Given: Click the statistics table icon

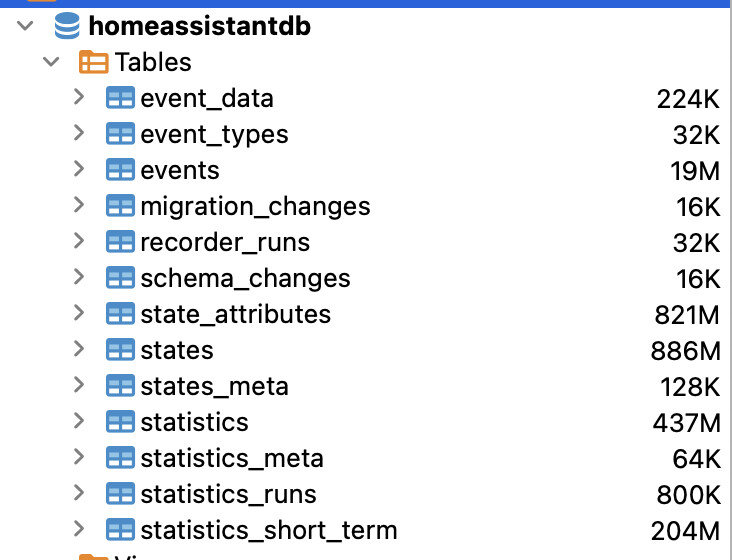Looking at the screenshot, I should click(120, 422).
